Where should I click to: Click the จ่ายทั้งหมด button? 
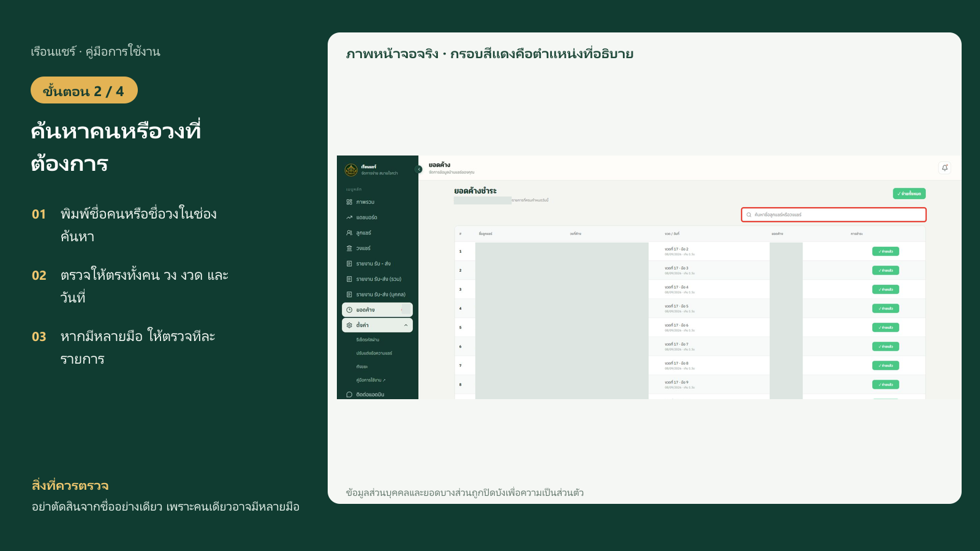[x=909, y=193]
